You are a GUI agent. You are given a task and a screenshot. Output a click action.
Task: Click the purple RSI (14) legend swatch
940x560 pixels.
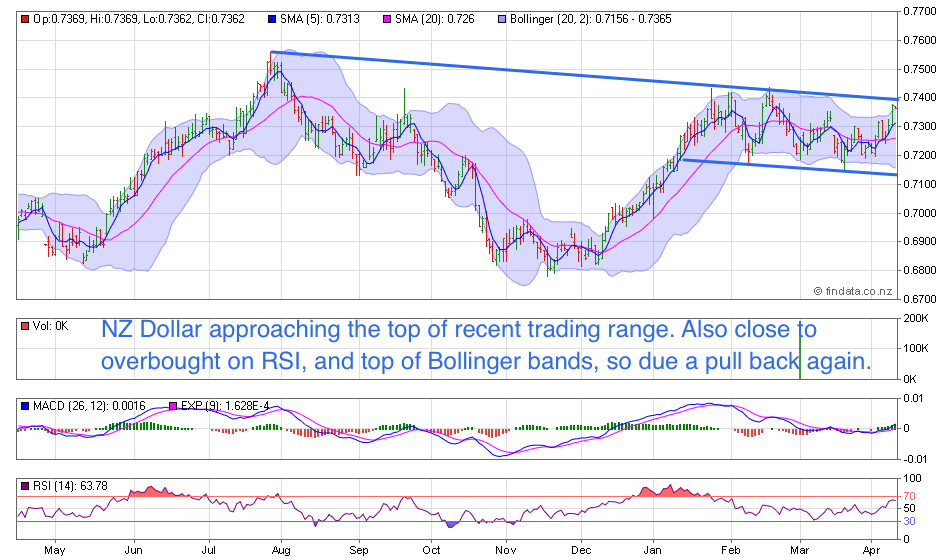point(25,486)
